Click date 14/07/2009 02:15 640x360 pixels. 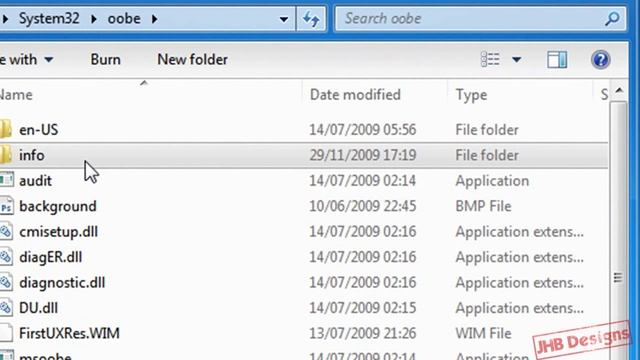tap(362, 308)
